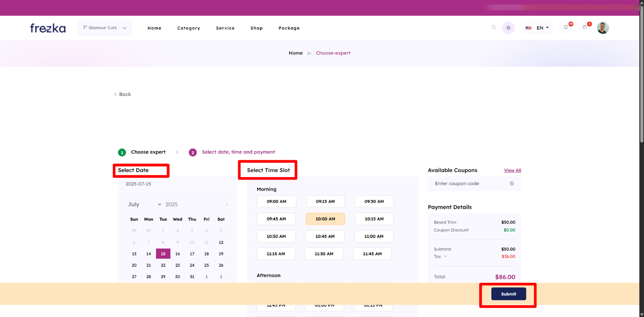Open the notifications bell icon
This screenshot has width=644, height=317.
566,27
